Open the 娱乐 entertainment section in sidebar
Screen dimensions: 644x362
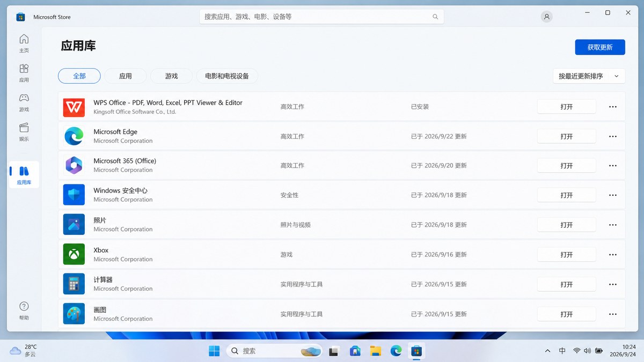pos(24,128)
